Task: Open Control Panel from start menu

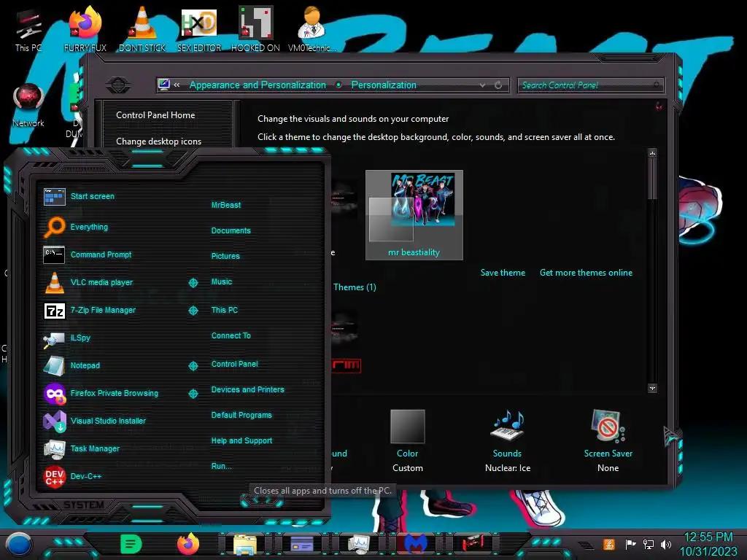Action: pyautogui.click(x=234, y=364)
